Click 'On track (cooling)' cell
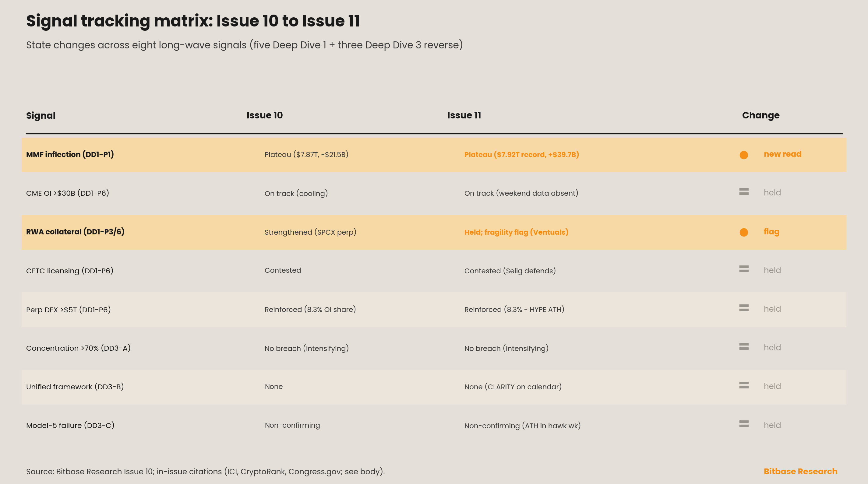The image size is (868, 484). pyautogui.click(x=296, y=193)
